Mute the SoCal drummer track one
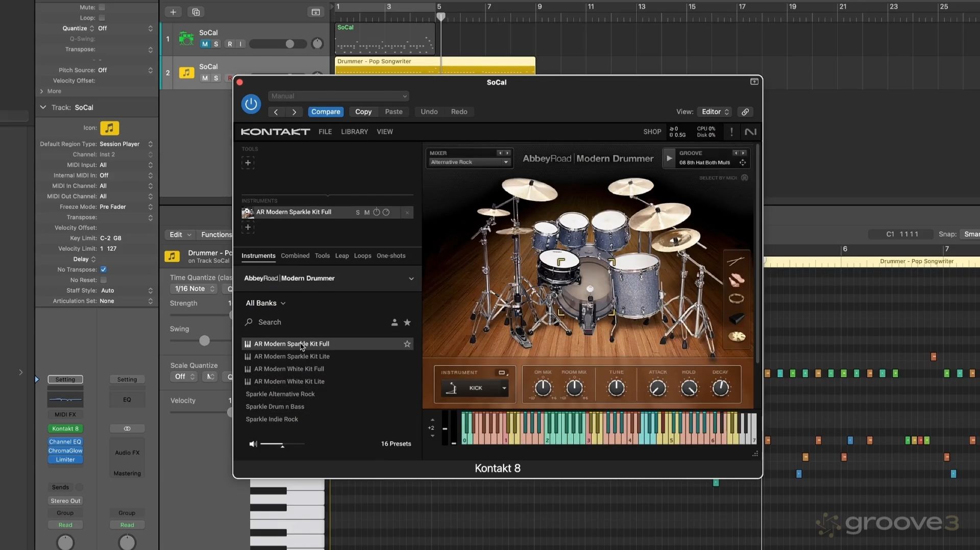980x550 pixels. coord(205,44)
